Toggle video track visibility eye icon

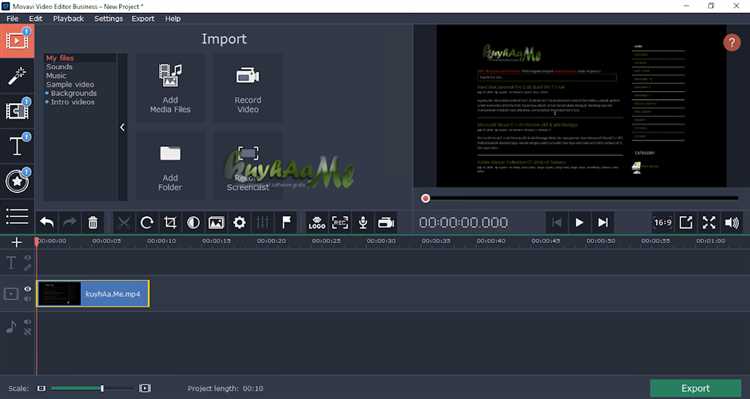[x=28, y=289]
